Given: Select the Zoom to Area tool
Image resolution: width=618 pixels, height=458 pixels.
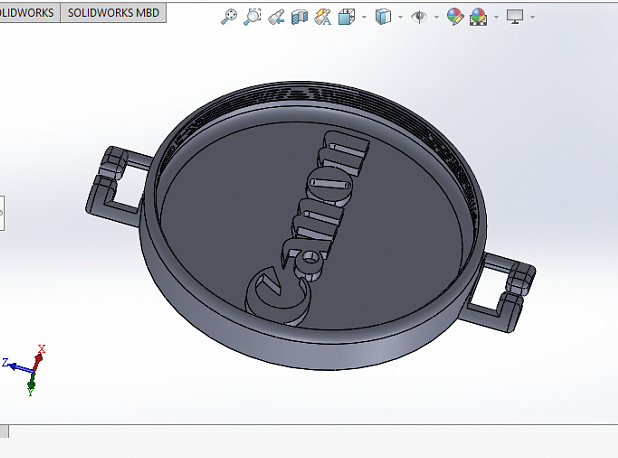Looking at the screenshot, I should [x=252, y=17].
